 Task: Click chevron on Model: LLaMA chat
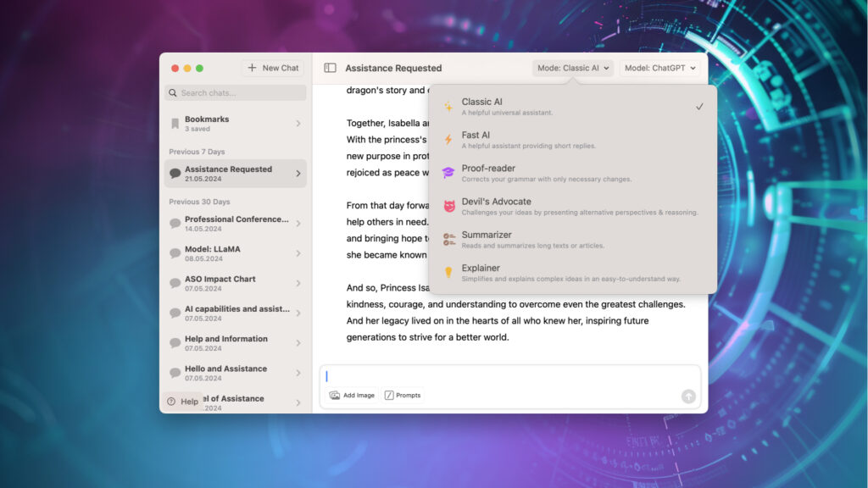(298, 253)
